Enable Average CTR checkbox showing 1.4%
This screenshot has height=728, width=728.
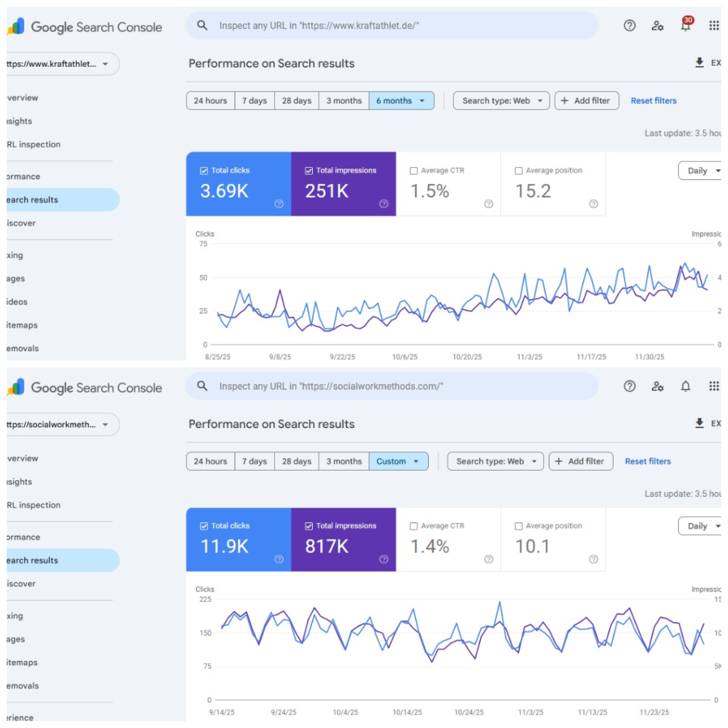click(x=414, y=526)
